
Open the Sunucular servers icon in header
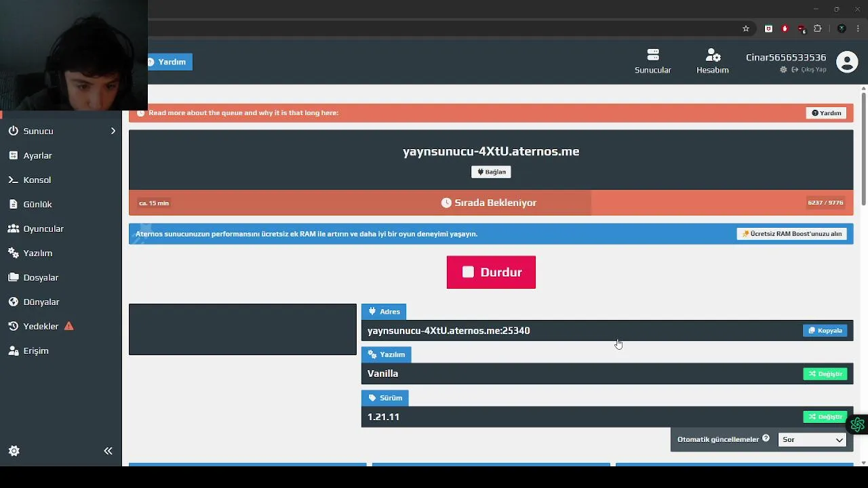(653, 54)
